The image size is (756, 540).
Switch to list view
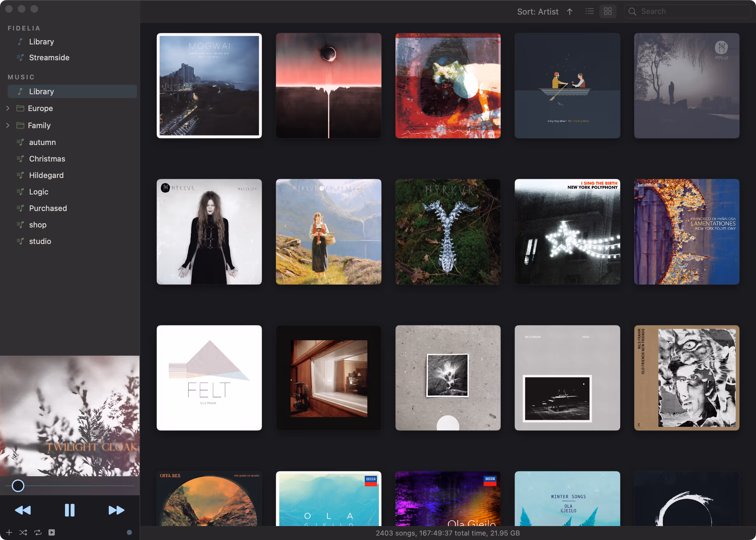click(590, 11)
